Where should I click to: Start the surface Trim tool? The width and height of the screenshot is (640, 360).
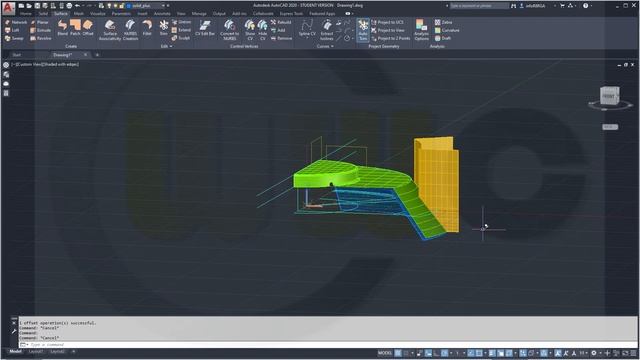(x=164, y=28)
